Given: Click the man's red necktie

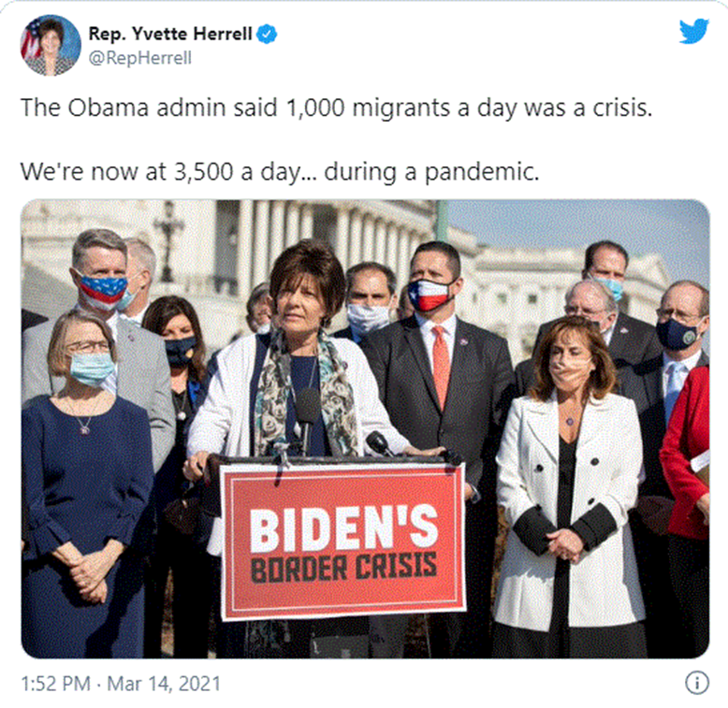Looking at the screenshot, I should (441, 364).
